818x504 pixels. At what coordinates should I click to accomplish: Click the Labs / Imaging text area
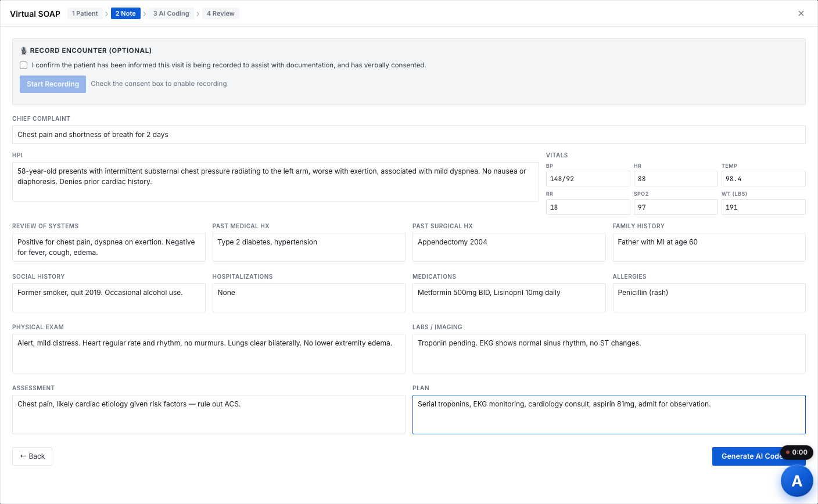pyautogui.click(x=609, y=354)
